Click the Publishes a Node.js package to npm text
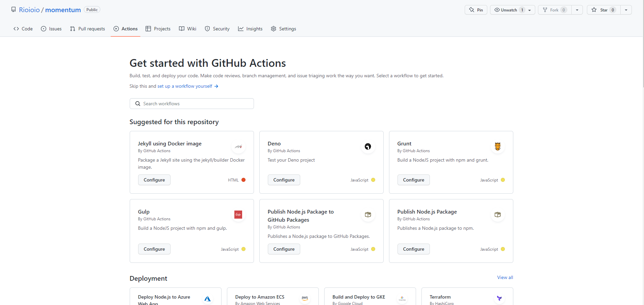Viewport: 644px width, 305px height. pyautogui.click(x=436, y=228)
